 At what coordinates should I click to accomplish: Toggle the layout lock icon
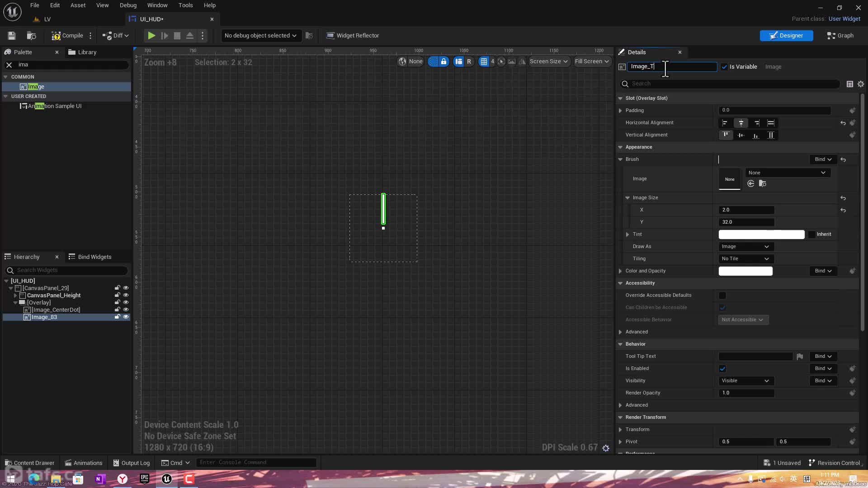(444, 61)
